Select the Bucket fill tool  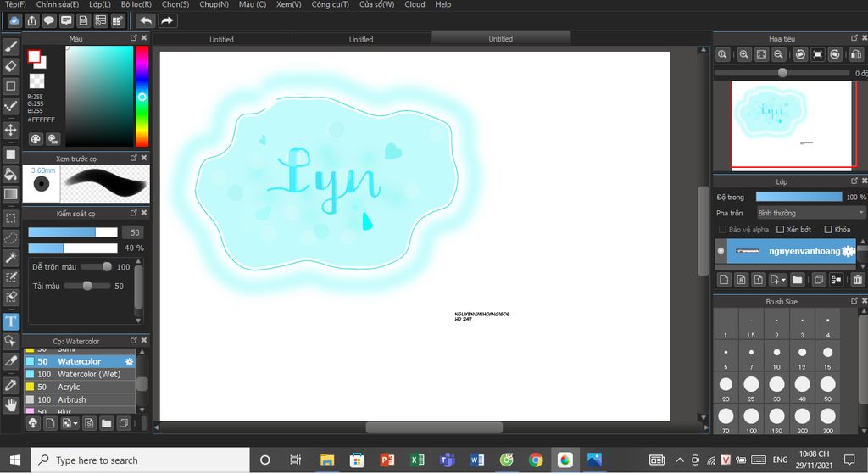pyautogui.click(x=10, y=175)
